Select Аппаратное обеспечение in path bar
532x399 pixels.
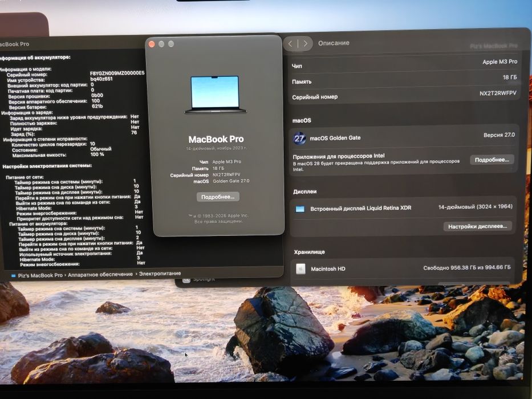coord(100,275)
